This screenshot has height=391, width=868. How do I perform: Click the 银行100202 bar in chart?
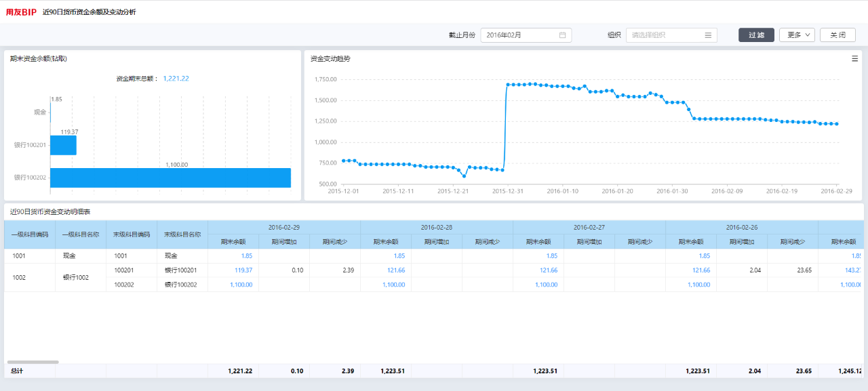[170, 178]
